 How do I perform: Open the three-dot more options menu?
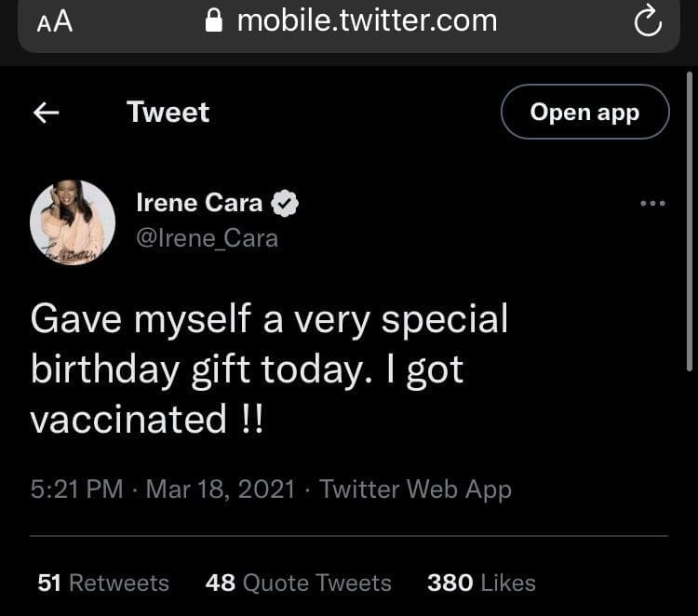click(652, 203)
